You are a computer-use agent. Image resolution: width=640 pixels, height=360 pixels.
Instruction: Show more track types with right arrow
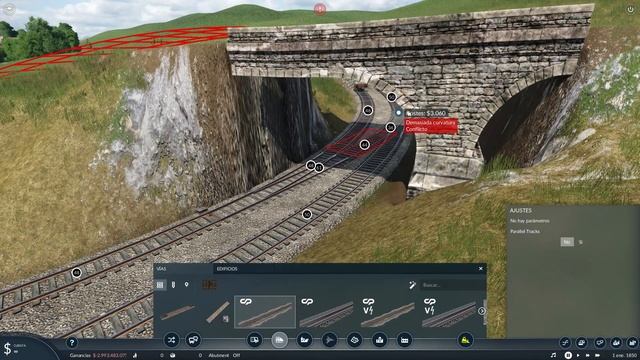coord(482,311)
